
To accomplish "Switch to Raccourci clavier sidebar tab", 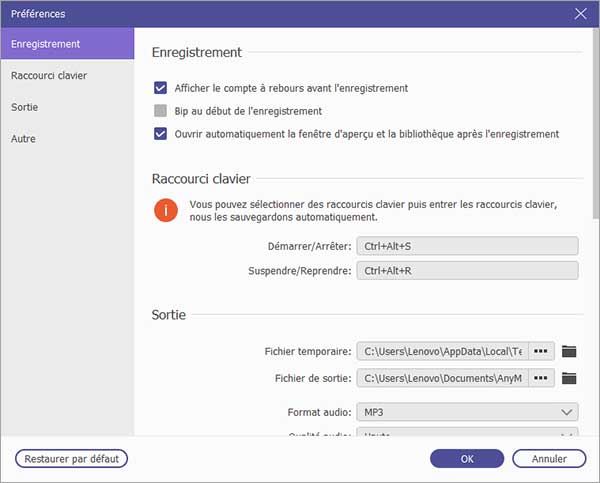I will point(67,75).
